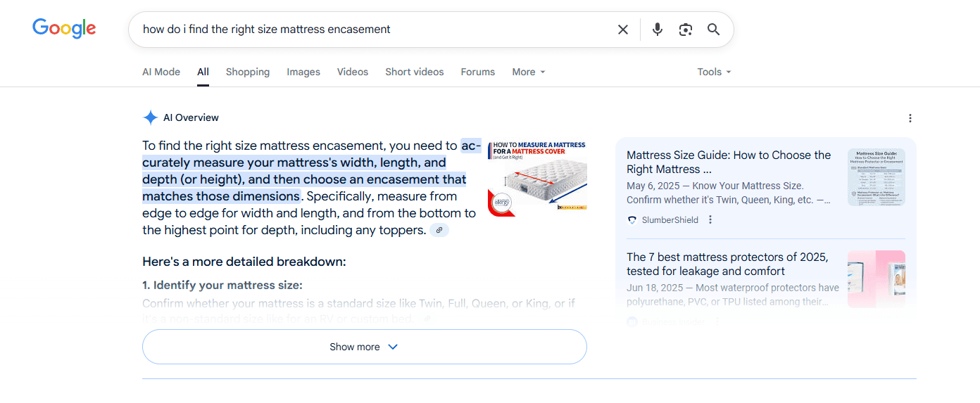Image resolution: width=980 pixels, height=403 pixels.
Task: Select the All results tab
Action: [x=203, y=72]
